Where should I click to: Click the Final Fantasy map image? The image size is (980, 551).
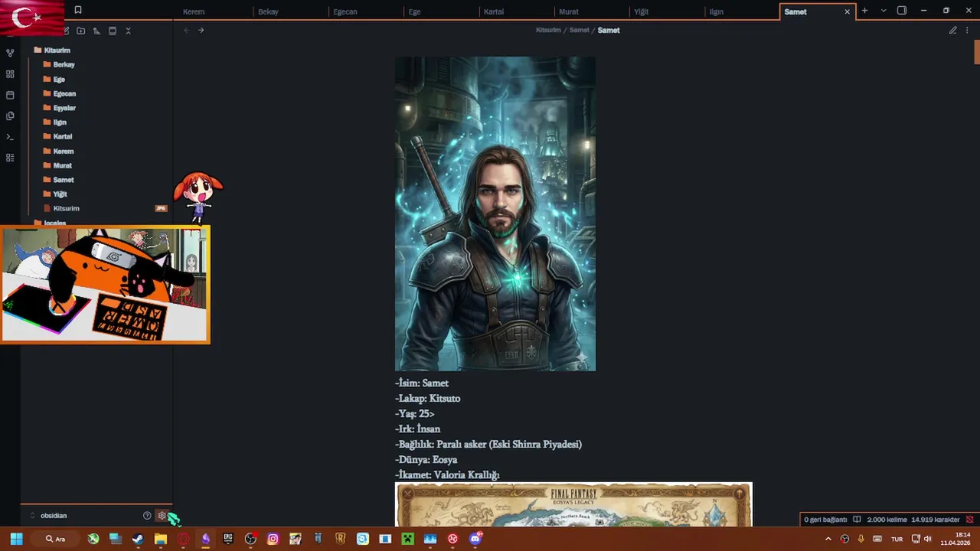tap(573, 505)
